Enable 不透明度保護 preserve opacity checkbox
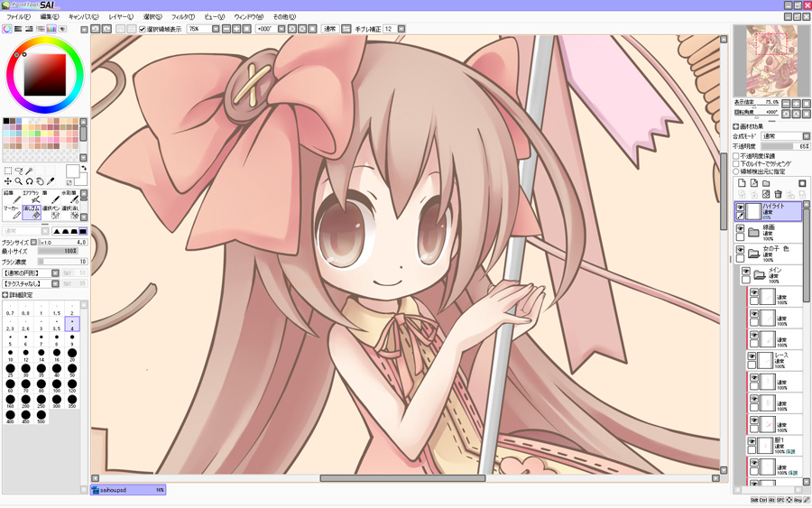This screenshot has width=812, height=508. (736, 156)
